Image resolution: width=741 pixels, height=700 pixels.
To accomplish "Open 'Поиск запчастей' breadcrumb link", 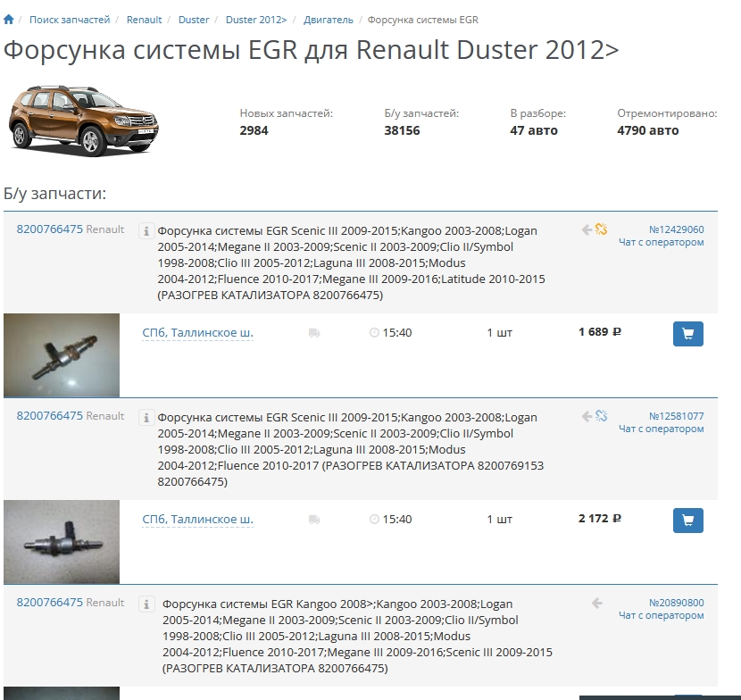I will 70,20.
